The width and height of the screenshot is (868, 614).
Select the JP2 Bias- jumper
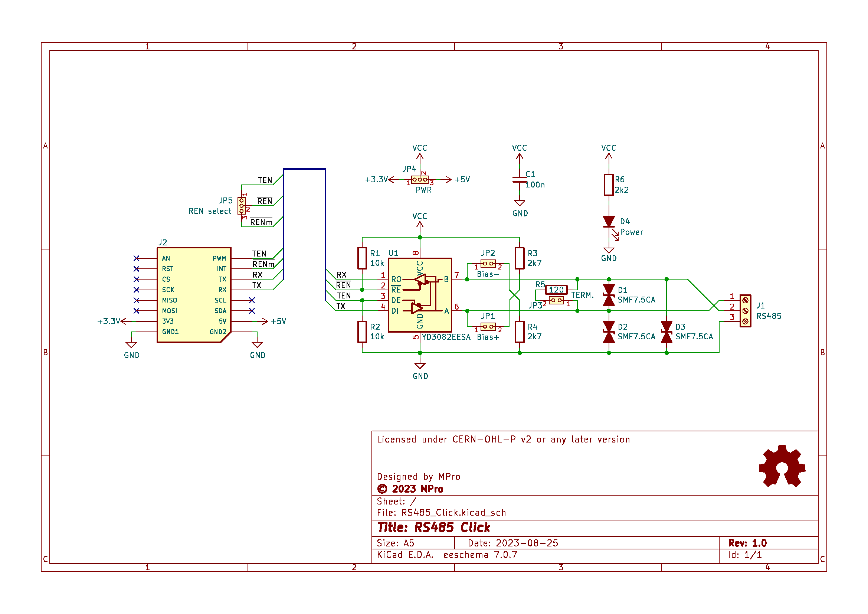pos(488,264)
